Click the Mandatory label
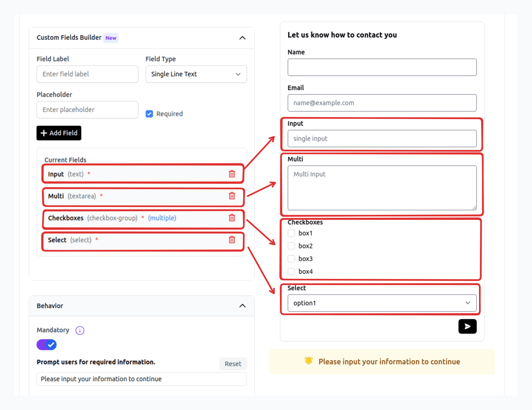 [53, 330]
